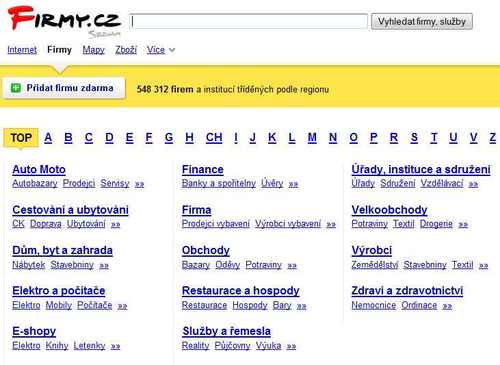Expand more E-shopy subcategories arrows

tap(115, 346)
